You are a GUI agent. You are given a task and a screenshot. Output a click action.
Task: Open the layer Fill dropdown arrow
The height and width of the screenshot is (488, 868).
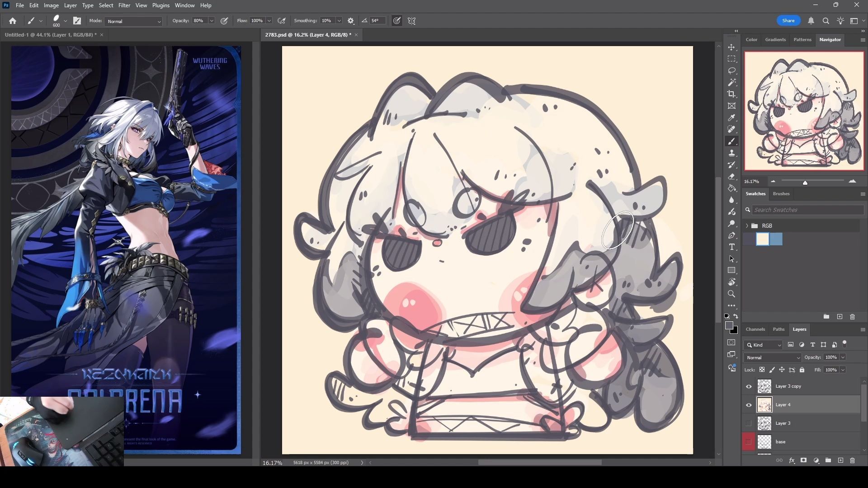pyautogui.click(x=843, y=370)
